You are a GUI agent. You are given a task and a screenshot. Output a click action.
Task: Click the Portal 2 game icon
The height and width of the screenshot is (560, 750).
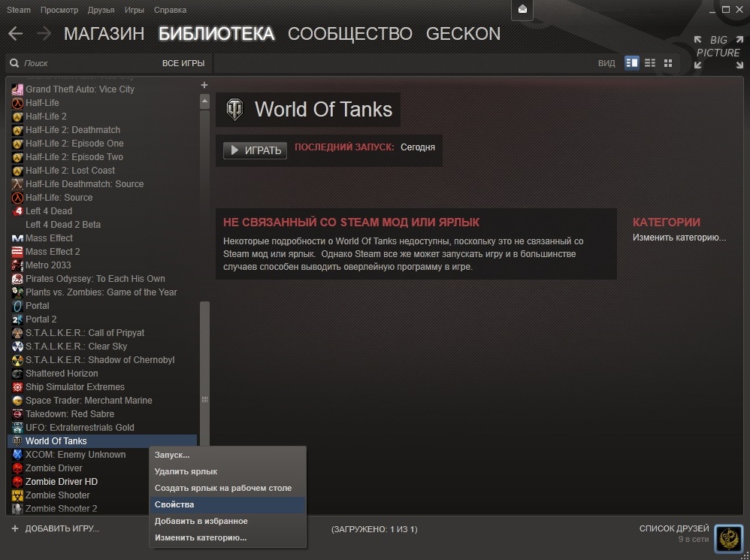click(17, 319)
